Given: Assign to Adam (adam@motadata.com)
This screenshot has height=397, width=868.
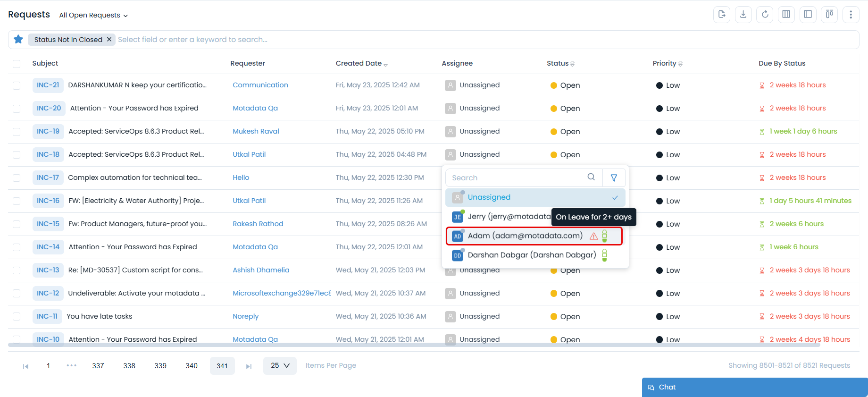Looking at the screenshot, I should (x=525, y=236).
